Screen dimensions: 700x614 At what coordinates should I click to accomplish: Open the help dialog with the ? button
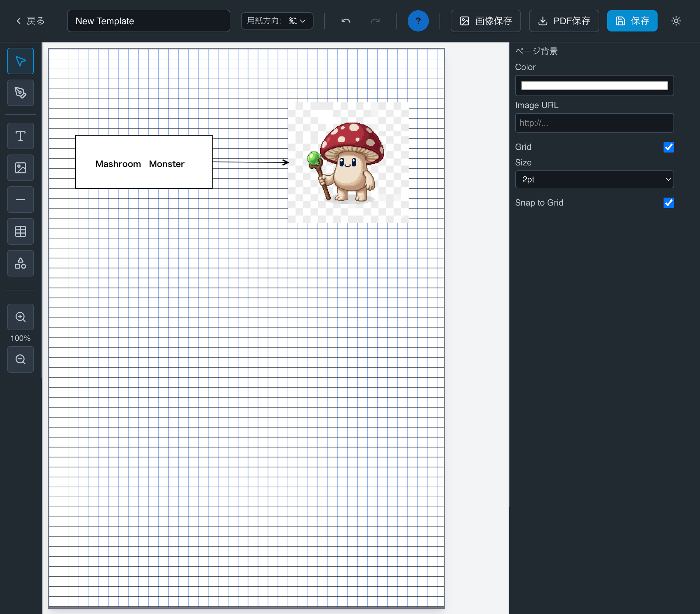pyautogui.click(x=418, y=21)
